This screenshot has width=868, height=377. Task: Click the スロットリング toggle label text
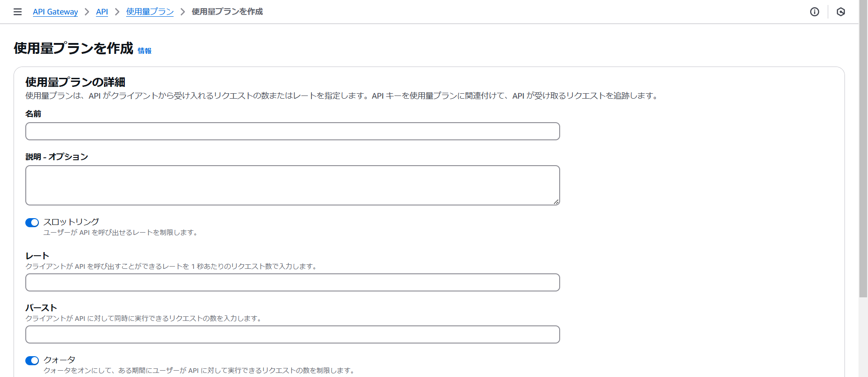point(71,222)
